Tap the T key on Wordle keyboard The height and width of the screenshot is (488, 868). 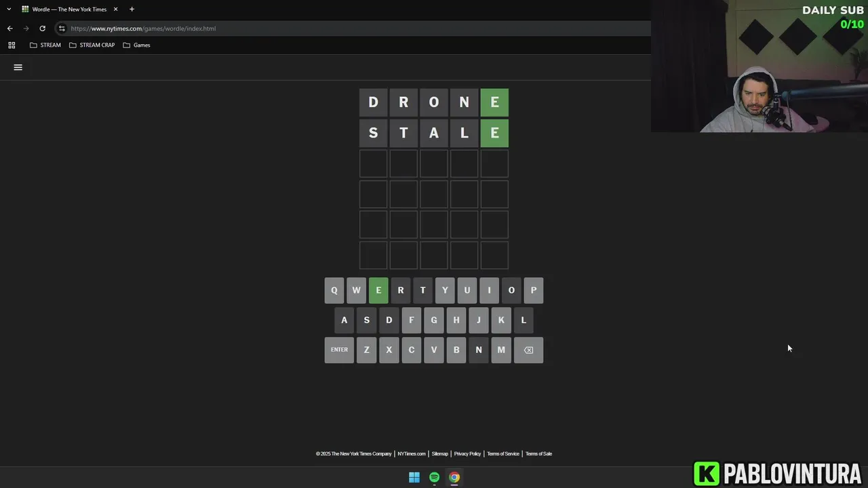point(422,290)
